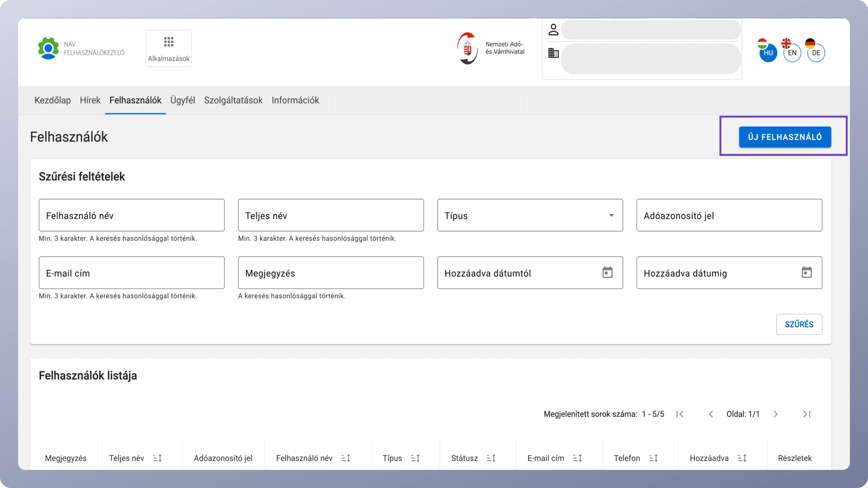Click the Oldal: 1/1 page indicator
868x488 pixels.
click(x=743, y=414)
